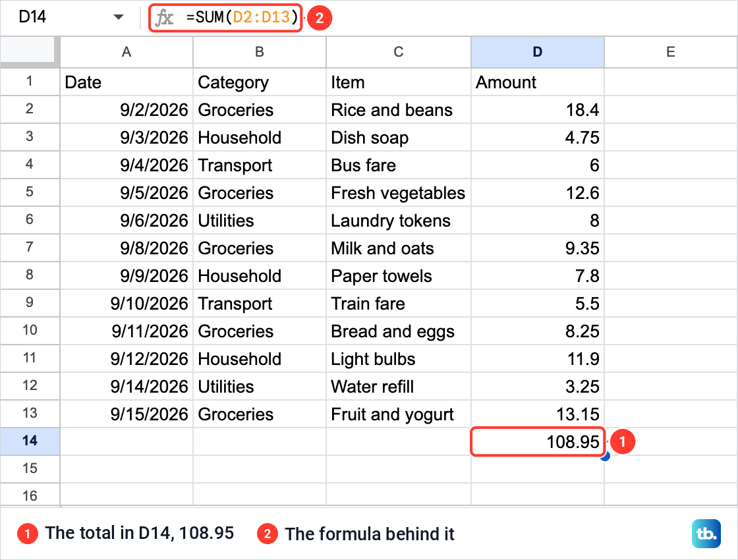Select the cell with date 9/2/2026
Viewport: 738px width, 560px height.
[127, 109]
